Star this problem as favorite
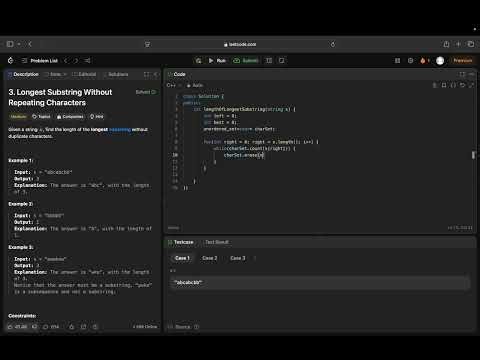 click(x=71, y=327)
